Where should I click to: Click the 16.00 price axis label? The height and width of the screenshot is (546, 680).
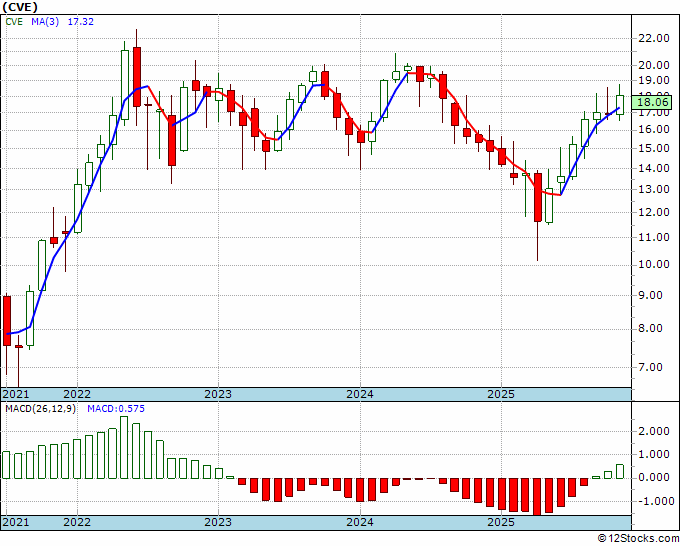coord(654,130)
